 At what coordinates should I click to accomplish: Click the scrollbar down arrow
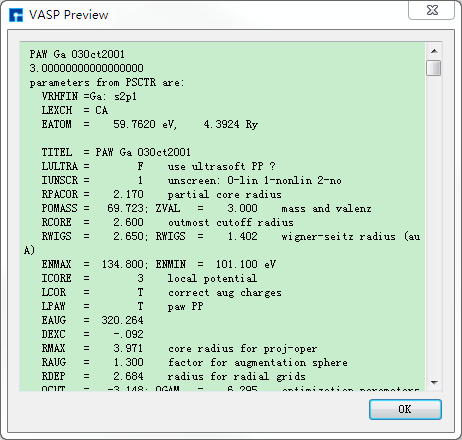point(434,383)
